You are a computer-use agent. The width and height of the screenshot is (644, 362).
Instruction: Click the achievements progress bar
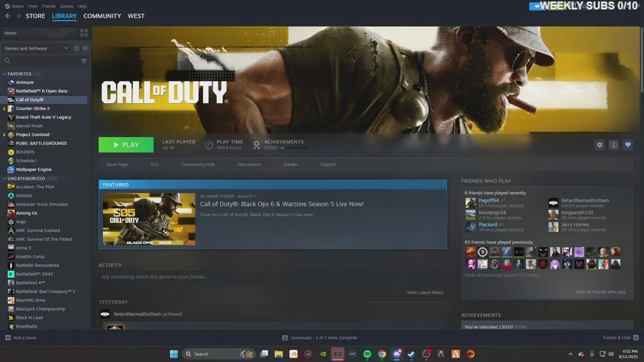(294, 148)
